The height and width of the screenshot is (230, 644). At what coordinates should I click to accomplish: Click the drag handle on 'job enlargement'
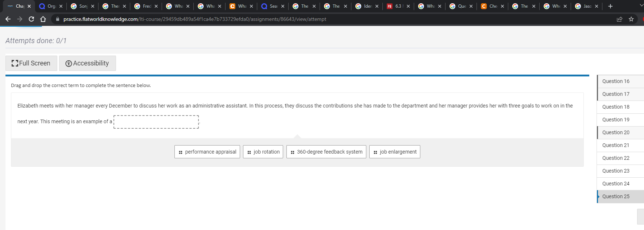coord(375,152)
